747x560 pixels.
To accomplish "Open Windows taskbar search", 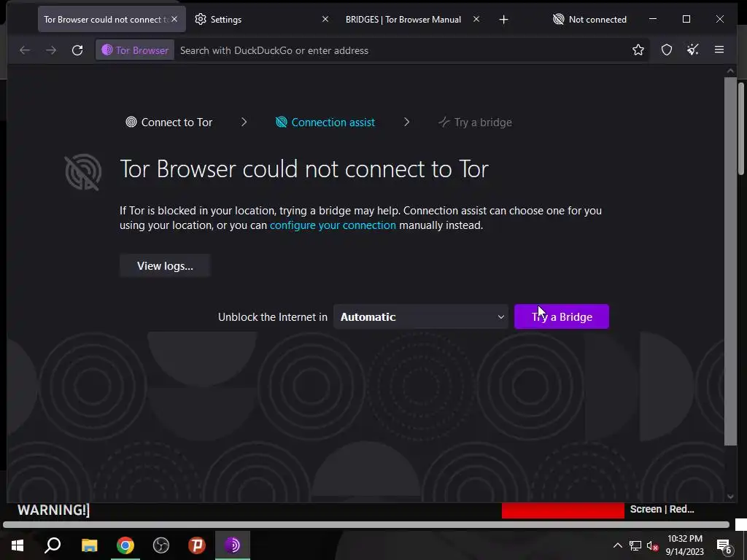I will (53, 545).
